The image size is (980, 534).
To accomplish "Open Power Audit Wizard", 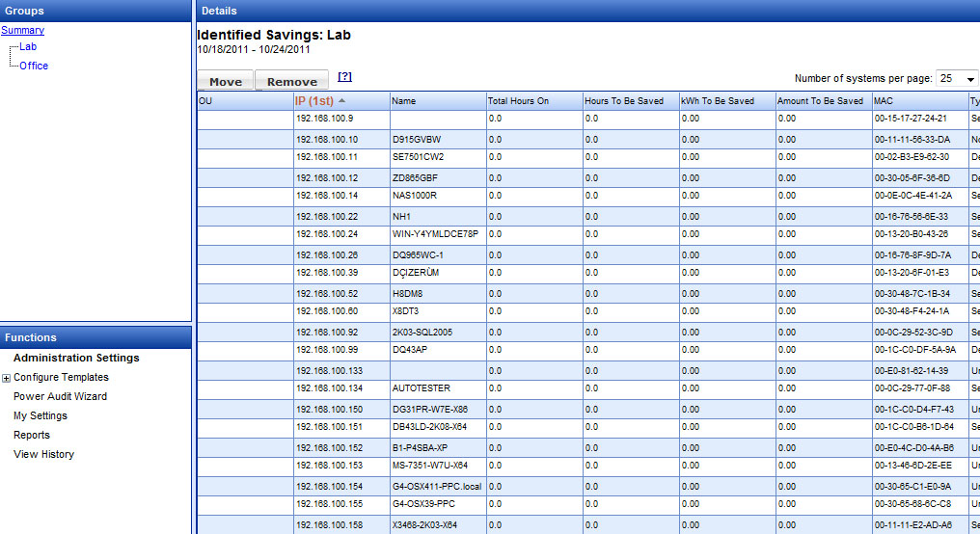I will point(60,396).
